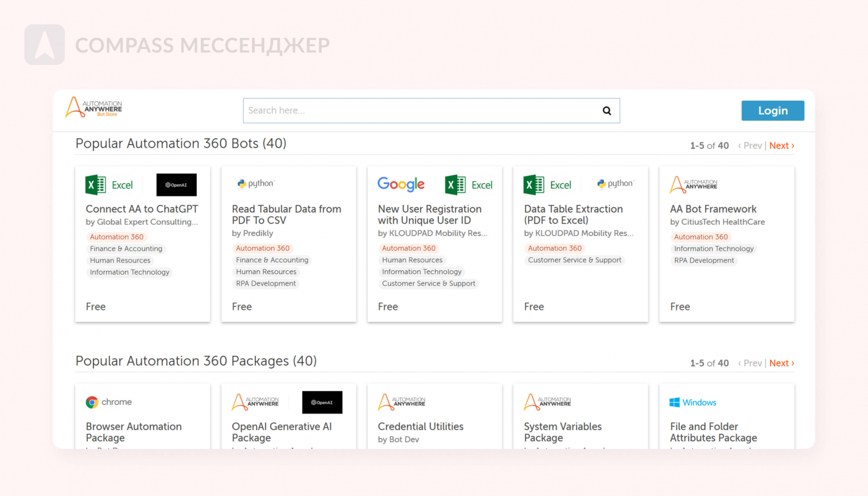868x496 pixels.
Task: Click the Excel logo on Data Table Extraction card
Action: coord(547,185)
